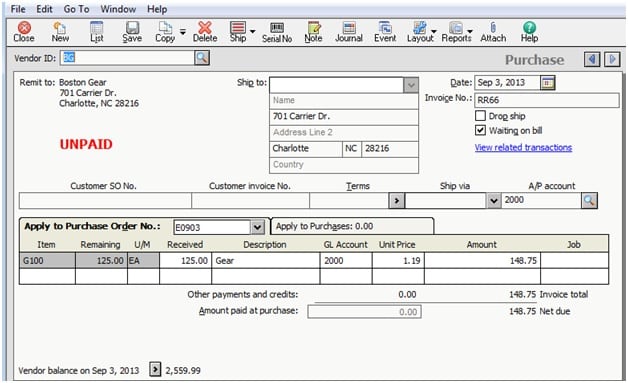Click the U/M cell EA

point(143,261)
